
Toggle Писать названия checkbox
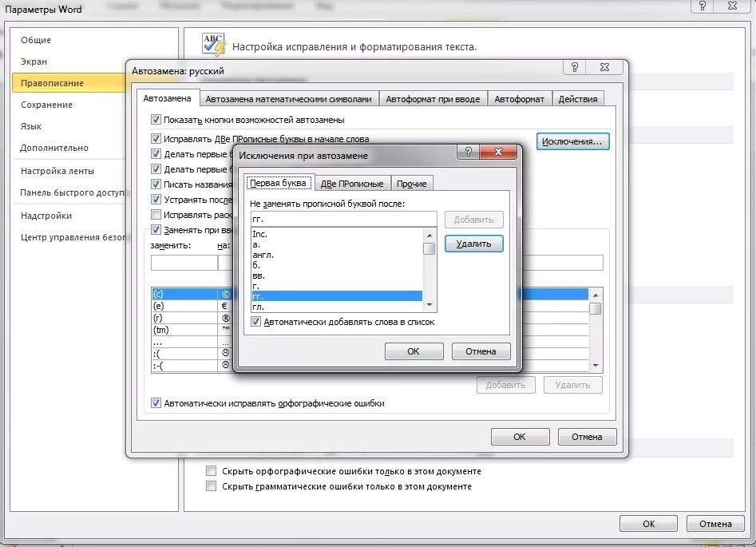point(156,184)
